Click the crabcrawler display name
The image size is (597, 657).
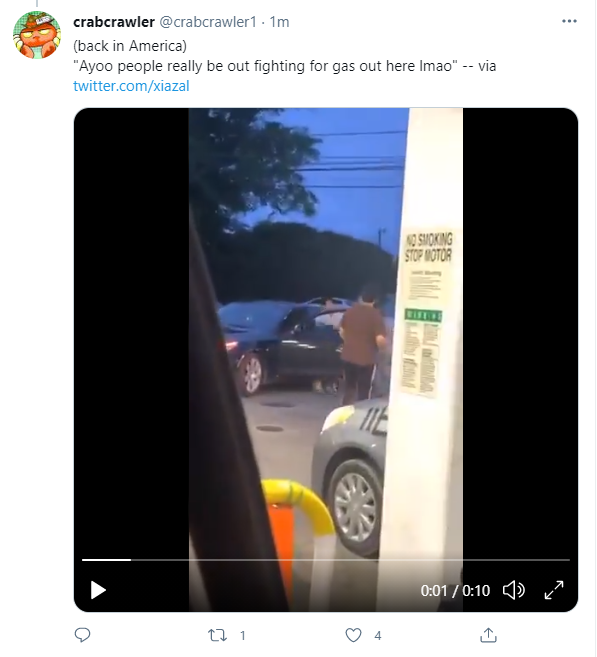coord(114,22)
